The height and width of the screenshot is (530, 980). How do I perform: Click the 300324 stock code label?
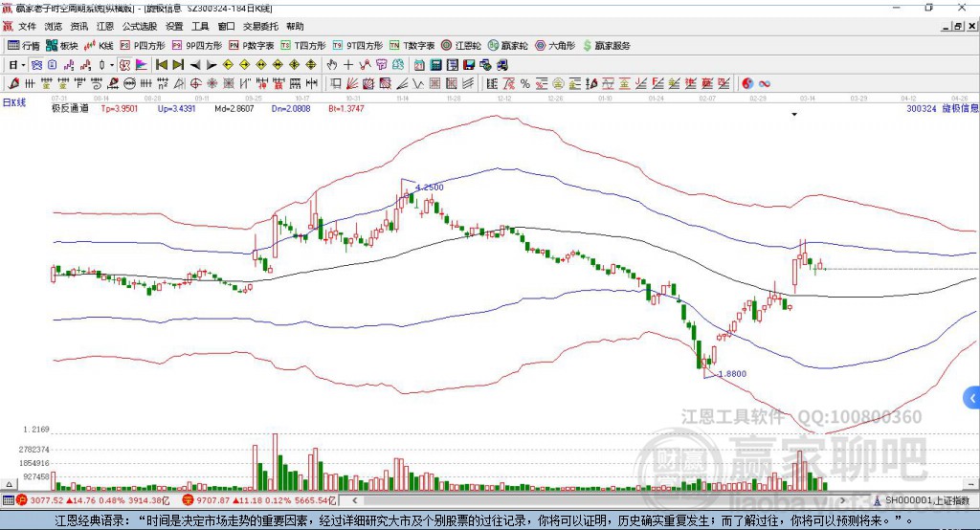click(x=922, y=108)
